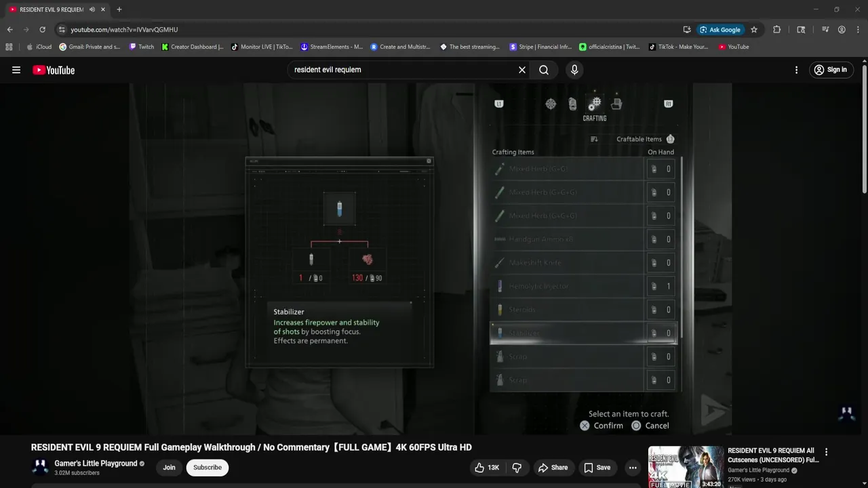Subscribe to the channel

click(x=208, y=467)
